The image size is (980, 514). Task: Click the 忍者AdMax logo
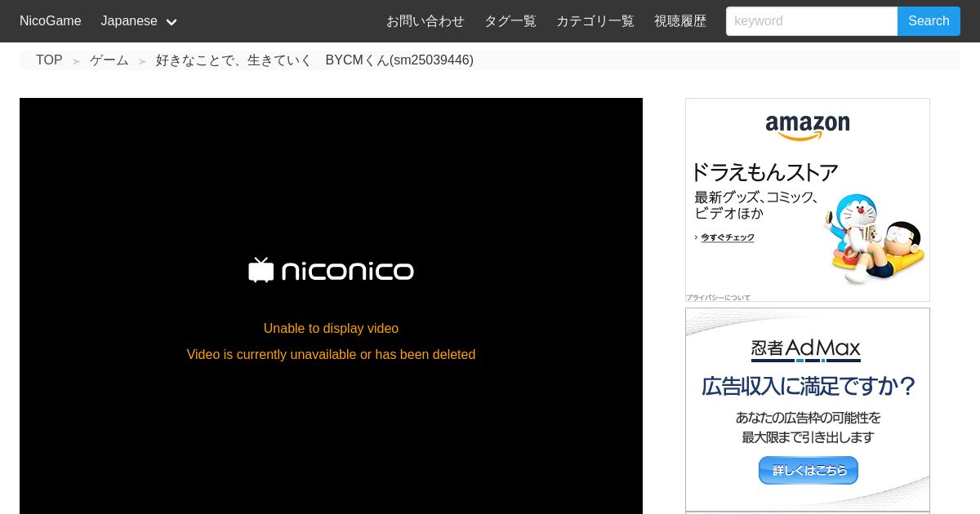pos(806,350)
